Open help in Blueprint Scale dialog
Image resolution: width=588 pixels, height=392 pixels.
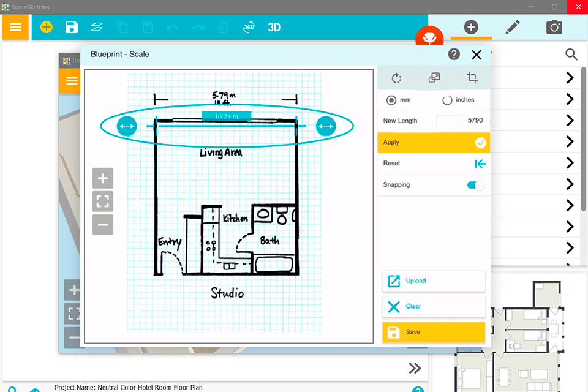point(454,55)
